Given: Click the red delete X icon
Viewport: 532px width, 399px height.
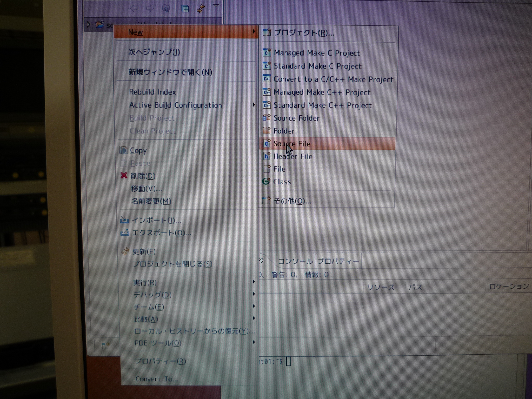Looking at the screenshot, I should 124,176.
